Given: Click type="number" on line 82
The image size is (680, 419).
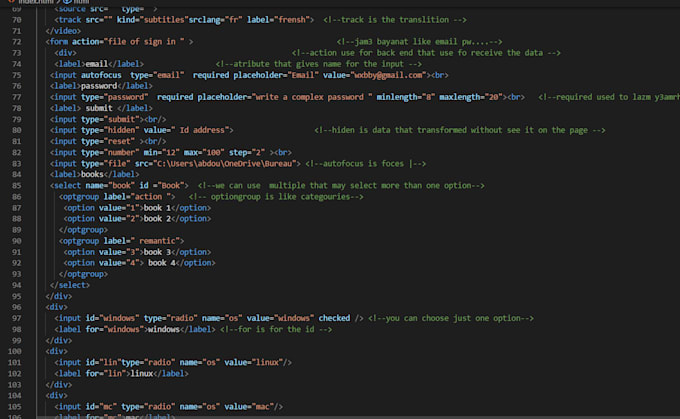Looking at the screenshot, I should [x=110, y=153].
